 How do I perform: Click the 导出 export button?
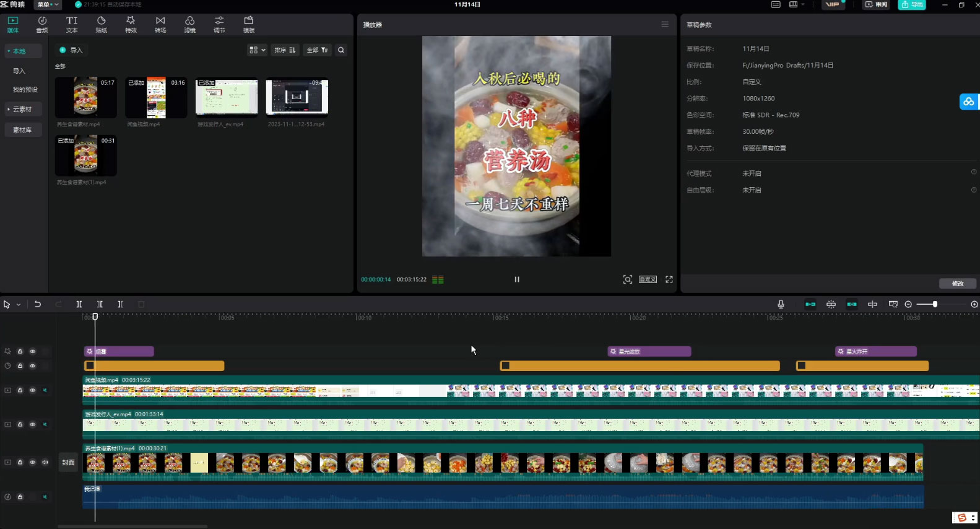912,4
